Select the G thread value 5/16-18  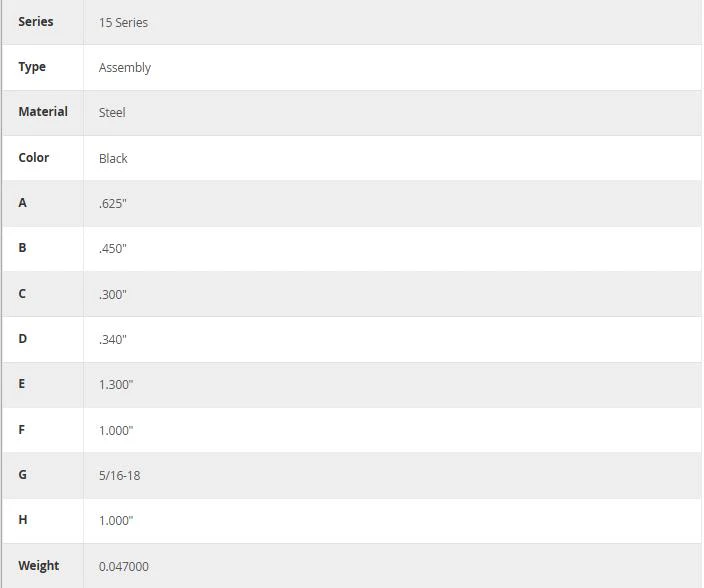tap(119, 475)
